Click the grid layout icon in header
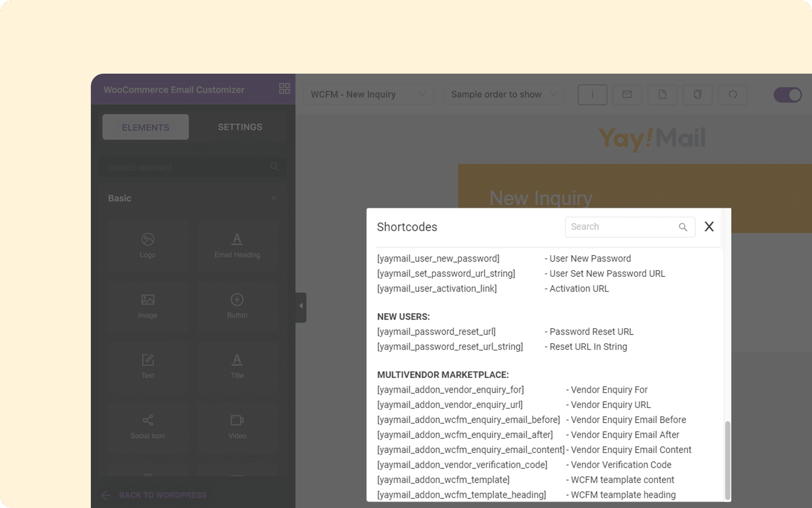 click(284, 88)
